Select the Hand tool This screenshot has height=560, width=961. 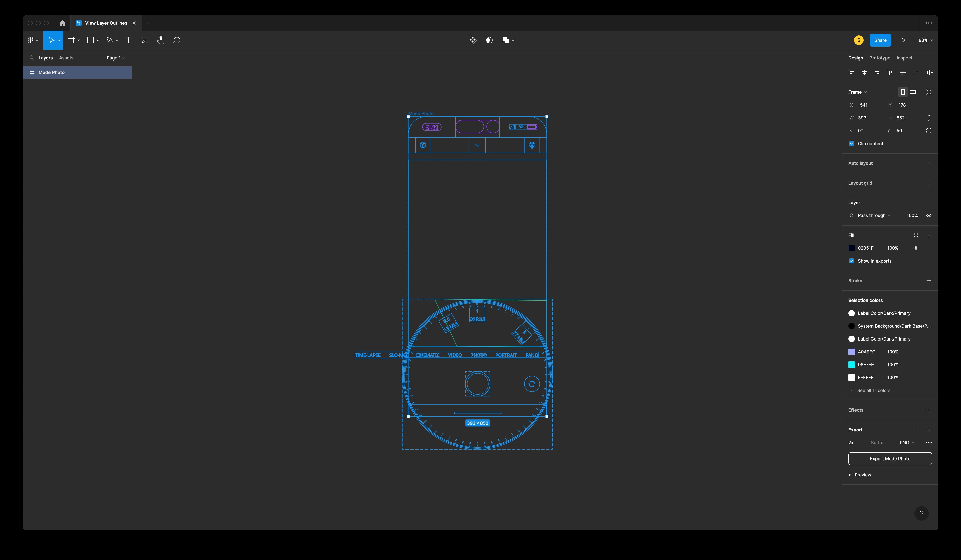(x=161, y=40)
